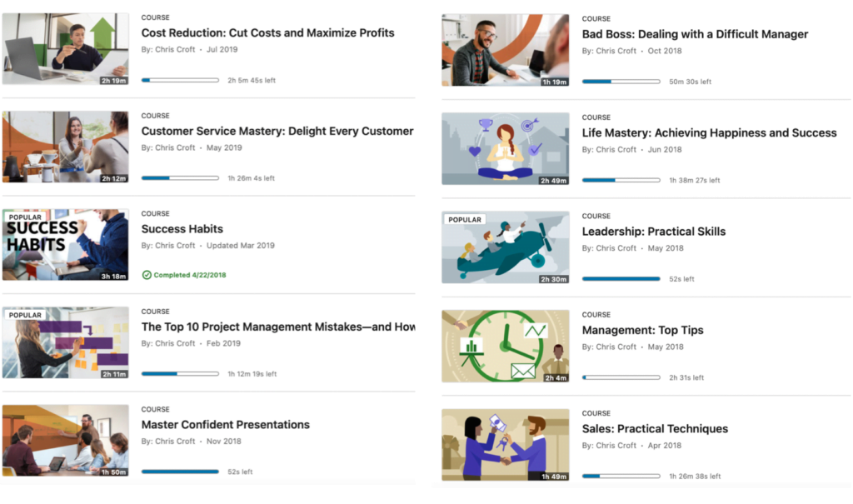
Task: Click the Management: Top Tips title
Action: pos(642,330)
